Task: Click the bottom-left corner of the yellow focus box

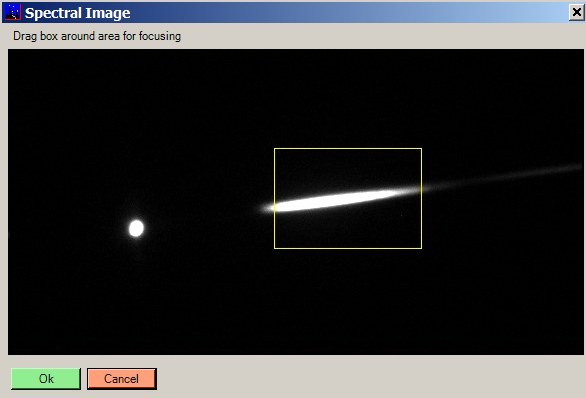Action: tap(274, 248)
